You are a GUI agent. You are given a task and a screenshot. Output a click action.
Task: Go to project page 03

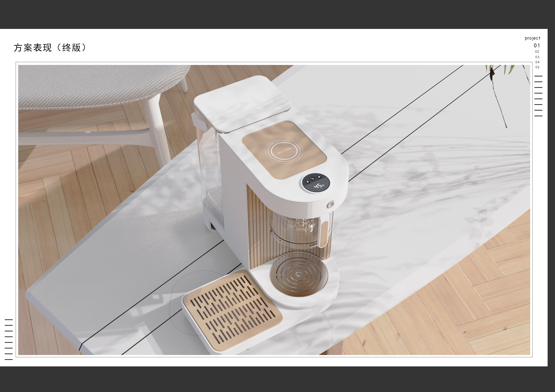537,57
